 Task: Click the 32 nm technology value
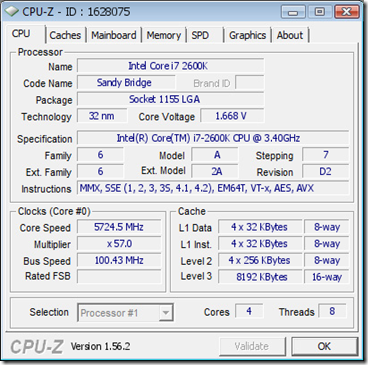102,116
